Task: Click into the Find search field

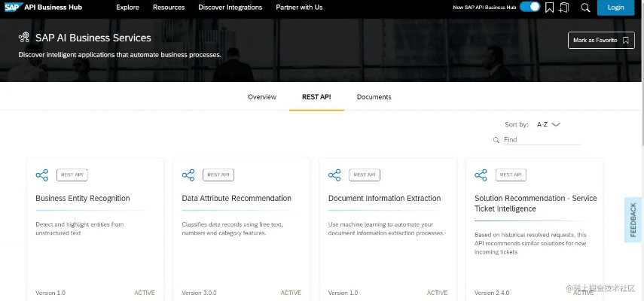Action: (x=541, y=140)
